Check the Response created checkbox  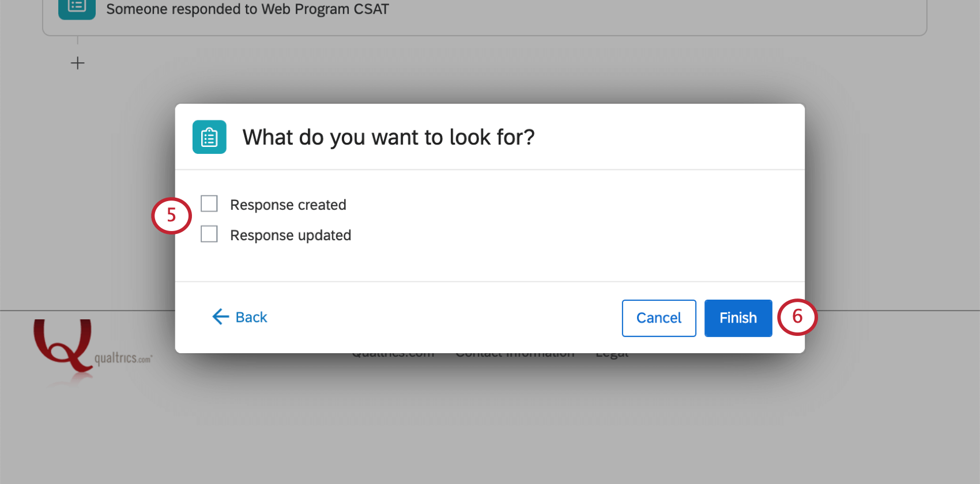point(209,204)
